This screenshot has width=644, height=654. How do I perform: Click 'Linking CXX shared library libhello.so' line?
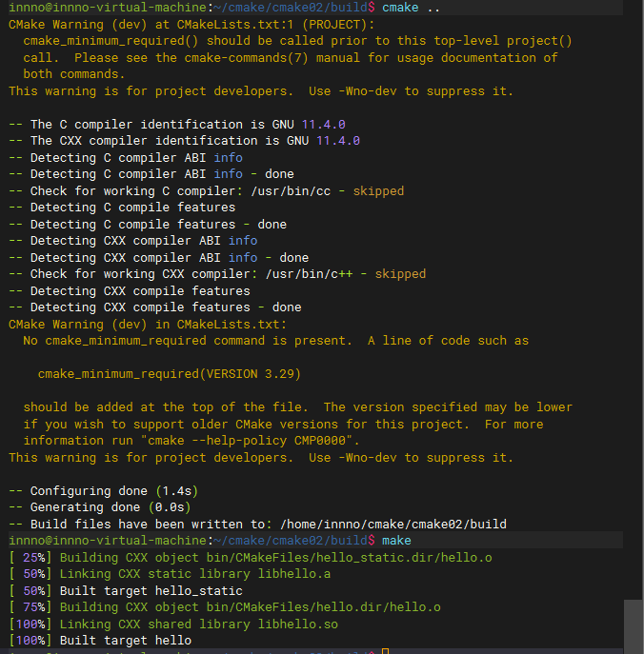[199, 624]
